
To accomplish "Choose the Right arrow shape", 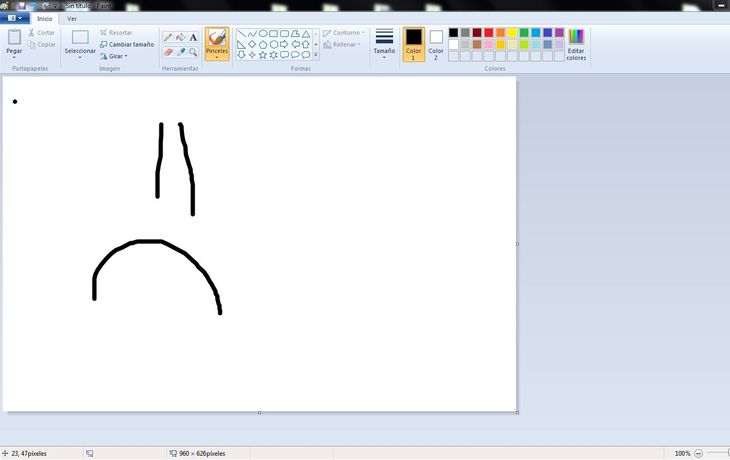I will click(x=284, y=44).
